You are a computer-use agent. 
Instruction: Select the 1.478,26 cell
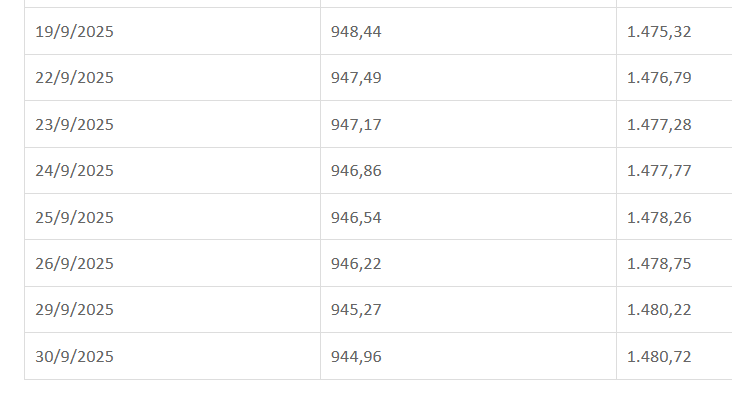point(674,217)
